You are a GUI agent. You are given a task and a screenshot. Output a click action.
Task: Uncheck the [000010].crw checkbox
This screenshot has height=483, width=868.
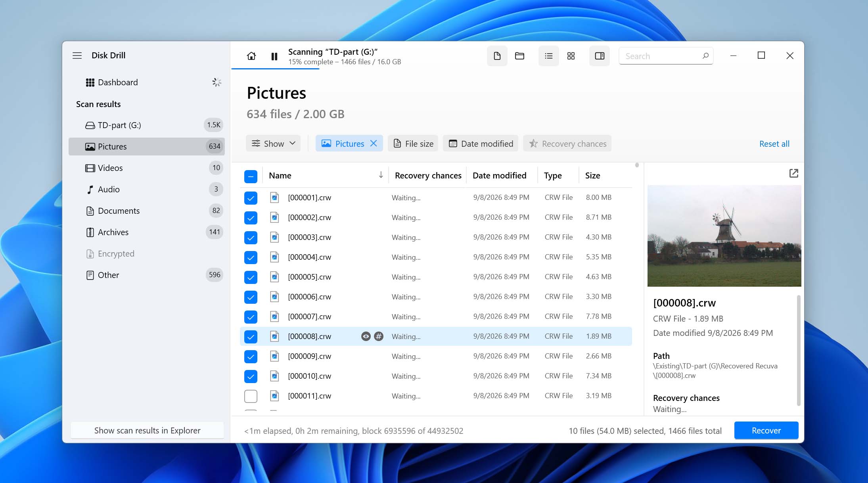click(251, 376)
